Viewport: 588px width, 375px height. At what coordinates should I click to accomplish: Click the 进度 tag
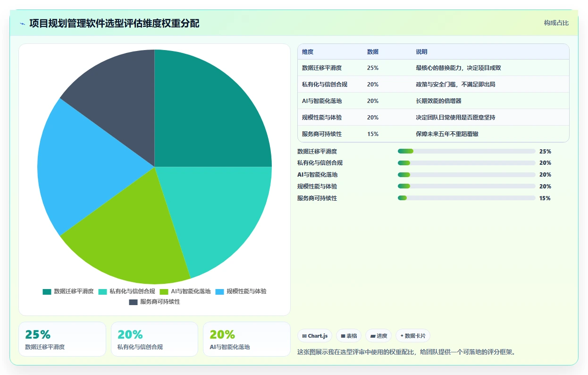tap(378, 336)
